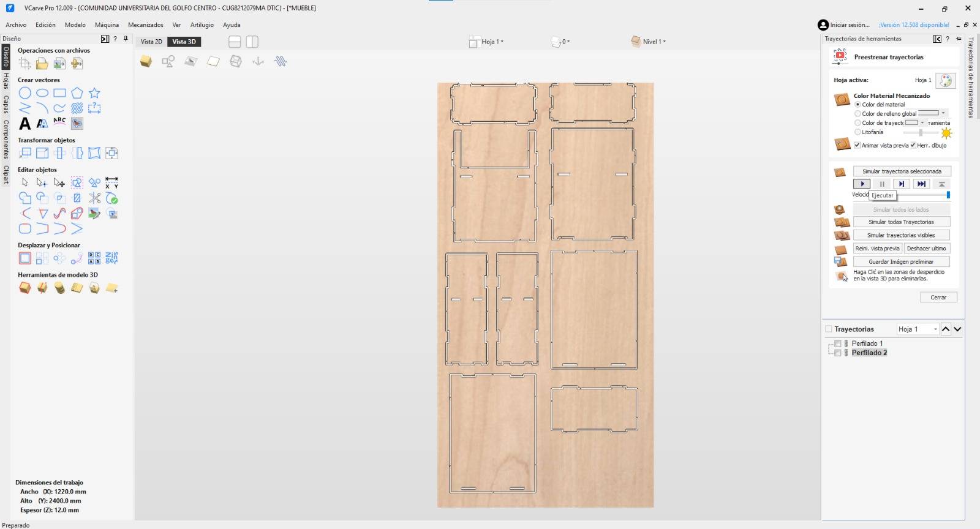Open the Create 3D shape tool
Screen dimensions: 980x529
click(x=24, y=288)
